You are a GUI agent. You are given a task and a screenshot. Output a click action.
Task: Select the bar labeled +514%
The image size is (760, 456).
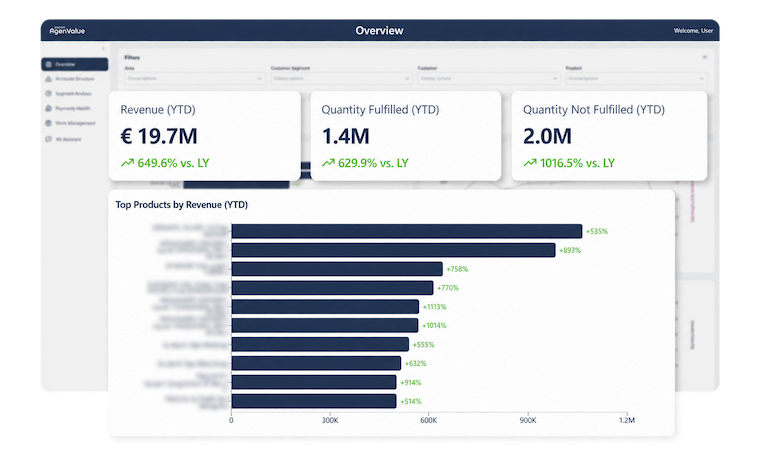click(314, 401)
